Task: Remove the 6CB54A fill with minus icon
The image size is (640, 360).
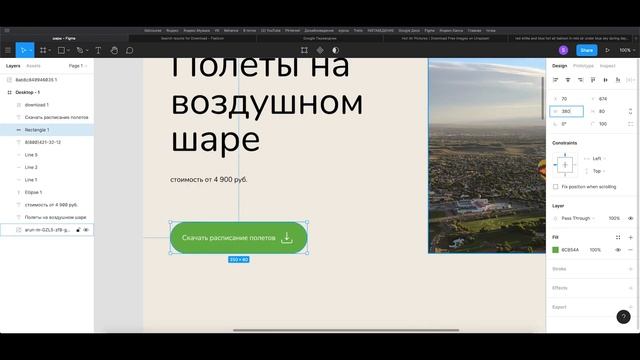Action: 631,250
